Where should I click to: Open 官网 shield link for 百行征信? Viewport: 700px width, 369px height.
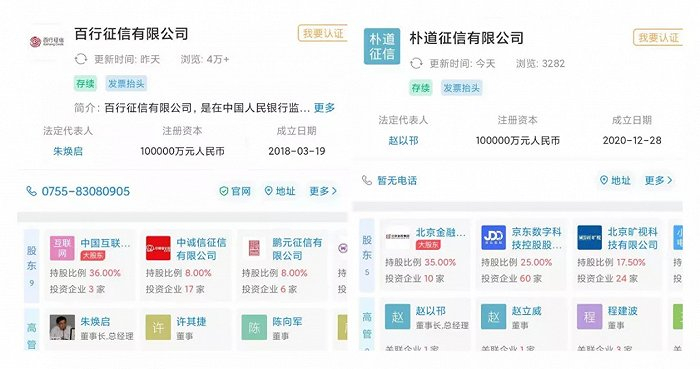tap(235, 191)
